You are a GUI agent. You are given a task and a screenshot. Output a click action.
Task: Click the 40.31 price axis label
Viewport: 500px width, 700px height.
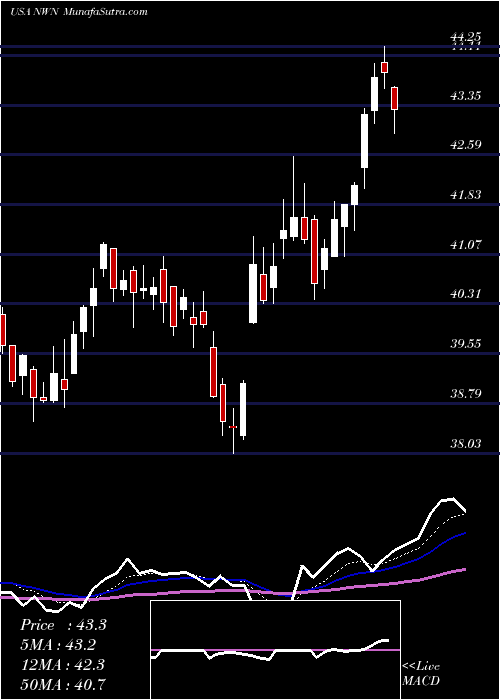pos(464,294)
